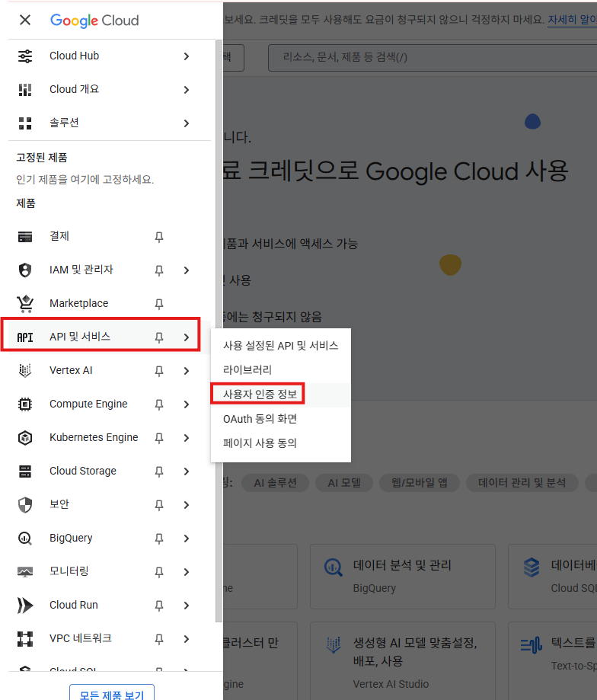Pin VPC 네트워크 to fixed products

pos(159,639)
